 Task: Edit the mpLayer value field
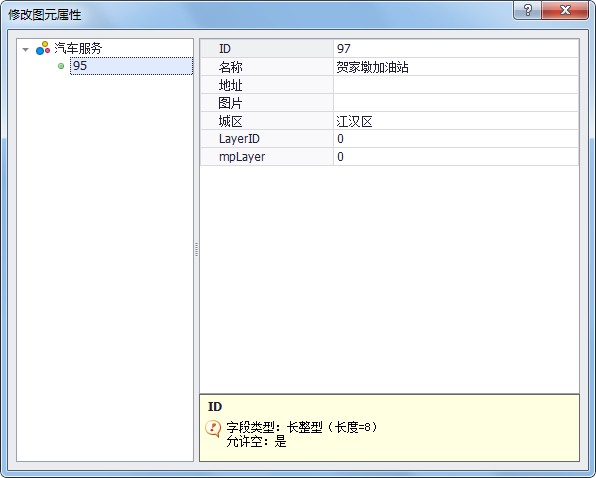[456, 157]
